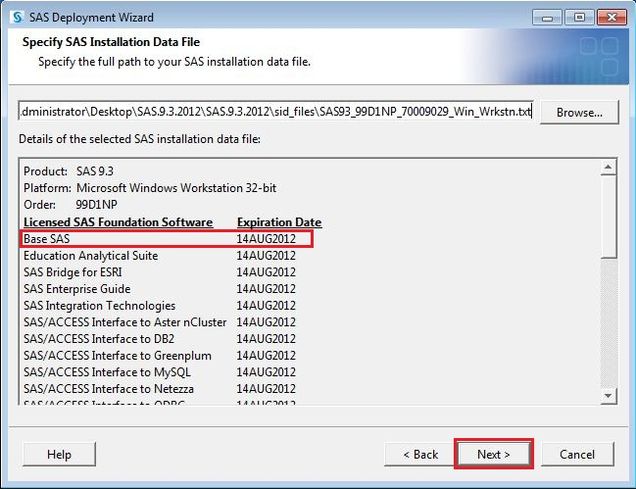Cancel the installation wizard
This screenshot has width=636, height=489.
(577, 454)
